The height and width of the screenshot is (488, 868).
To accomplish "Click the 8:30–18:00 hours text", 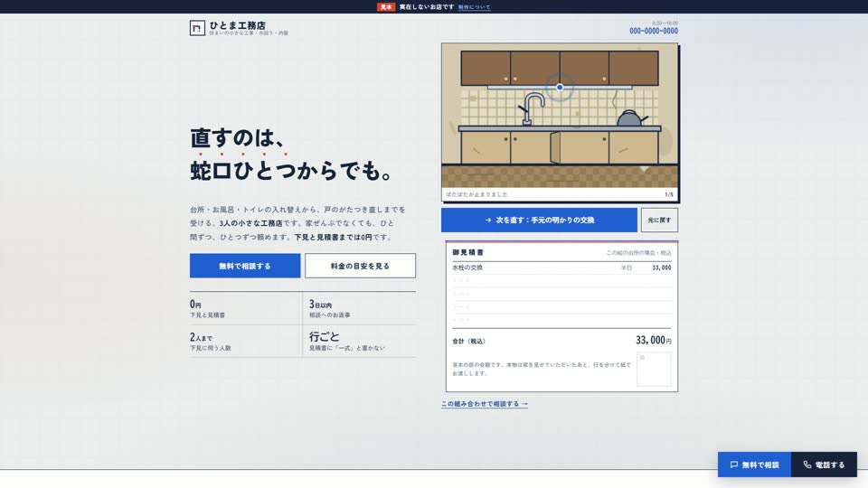I will tap(665, 23).
